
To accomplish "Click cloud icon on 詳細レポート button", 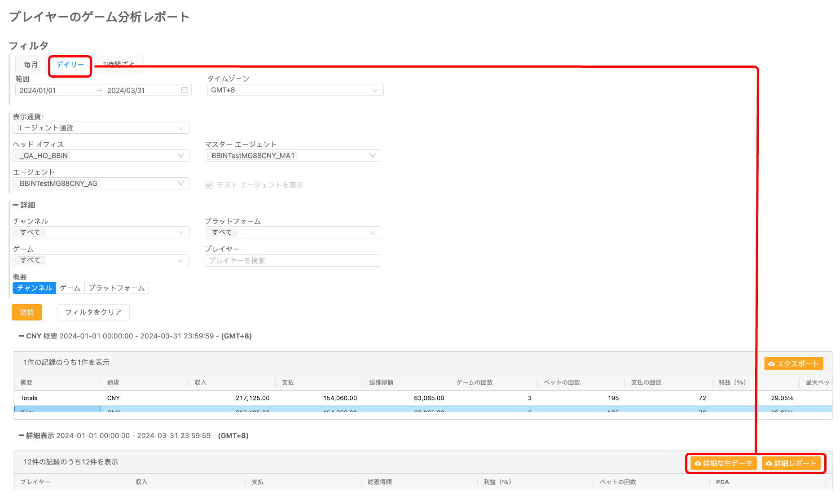I will click(x=769, y=464).
